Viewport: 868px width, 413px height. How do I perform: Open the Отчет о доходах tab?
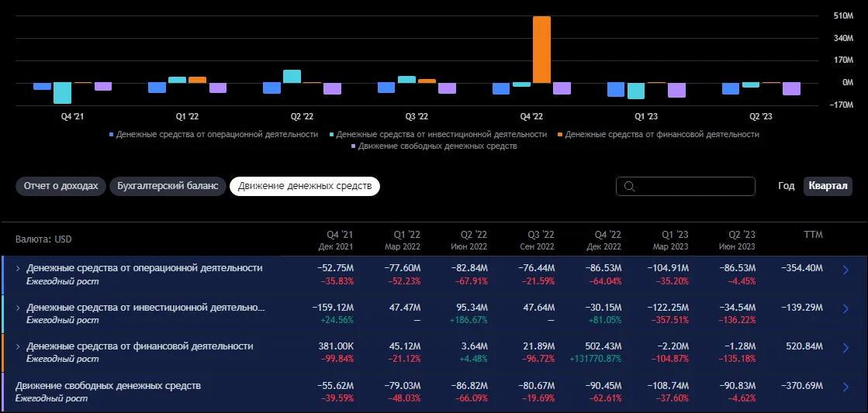click(x=61, y=186)
